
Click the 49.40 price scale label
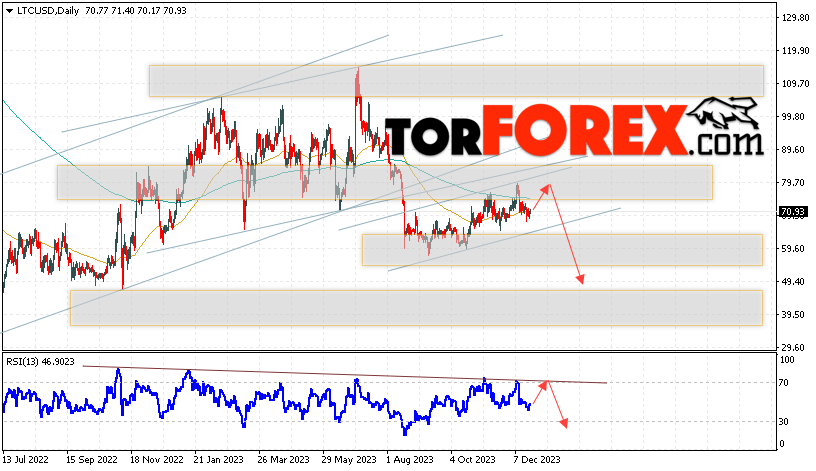tap(796, 282)
